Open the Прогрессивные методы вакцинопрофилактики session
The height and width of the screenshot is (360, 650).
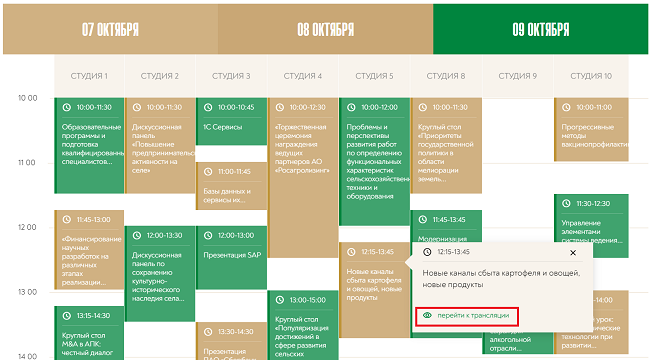(592, 130)
